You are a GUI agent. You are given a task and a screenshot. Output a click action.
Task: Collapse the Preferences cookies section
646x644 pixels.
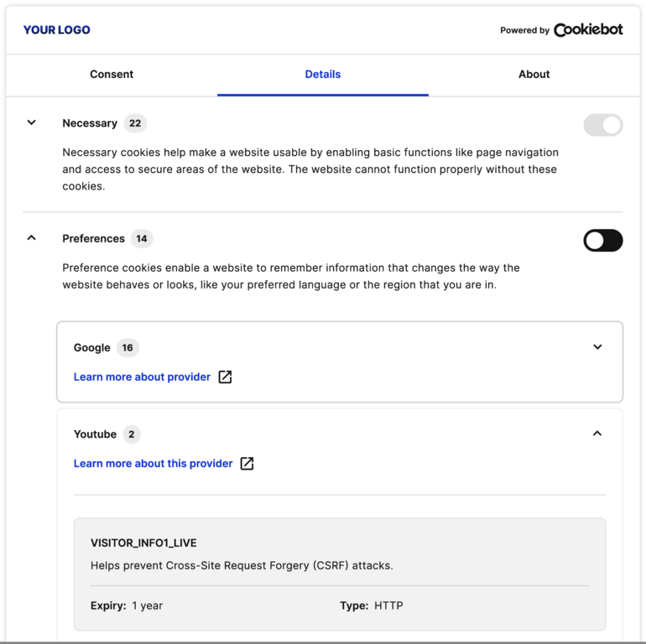(32, 238)
